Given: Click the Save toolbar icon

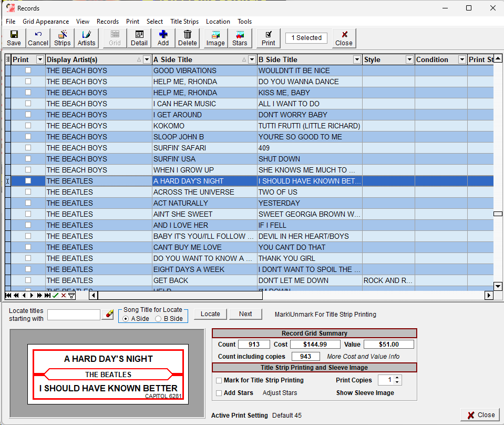Looking at the screenshot, I should [14, 38].
